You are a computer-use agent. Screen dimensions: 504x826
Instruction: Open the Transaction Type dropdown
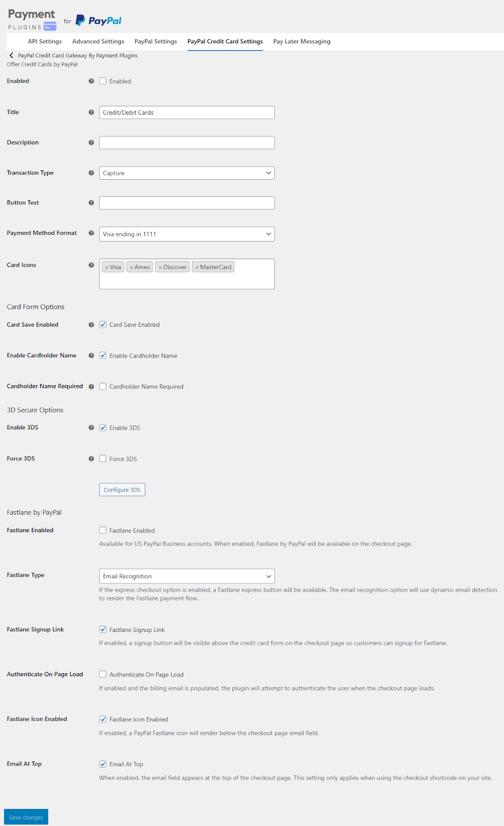pos(187,173)
